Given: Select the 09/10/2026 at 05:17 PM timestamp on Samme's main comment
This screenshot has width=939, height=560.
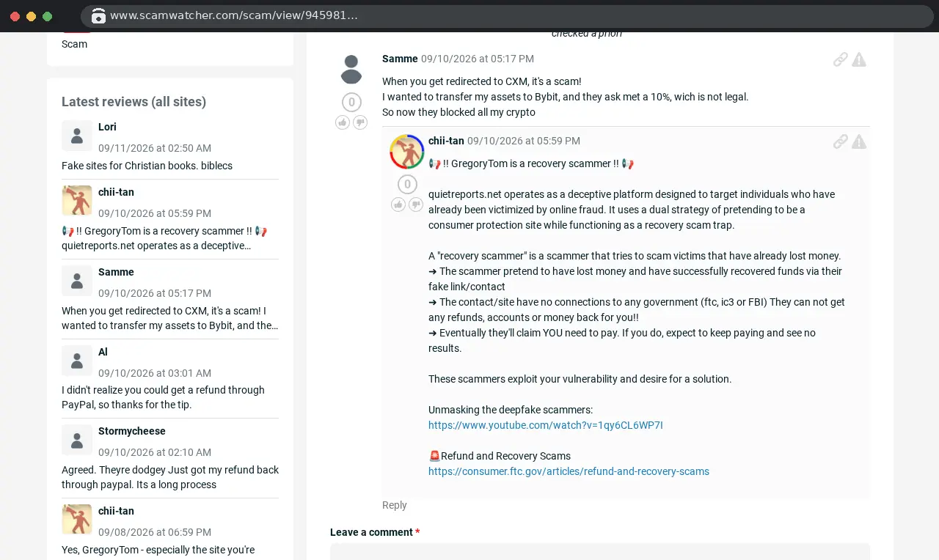Looking at the screenshot, I should [478, 59].
